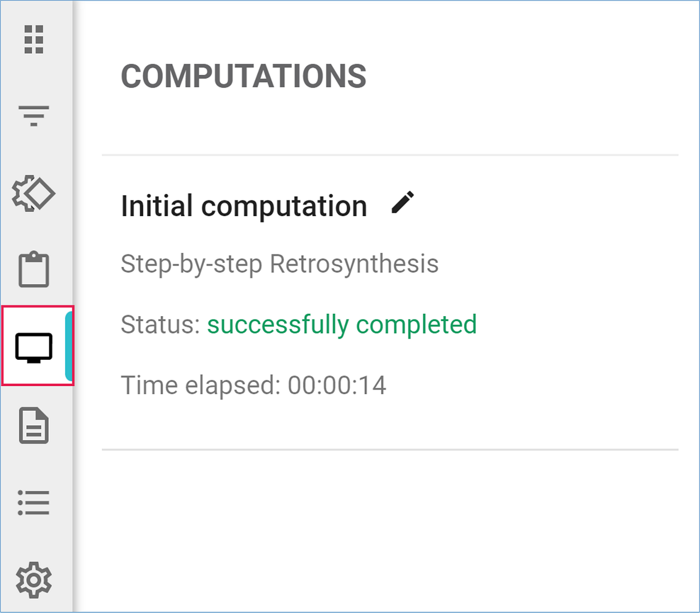The image size is (700, 613).
Task: Select the Initial computation title
Action: pyautogui.click(x=244, y=206)
